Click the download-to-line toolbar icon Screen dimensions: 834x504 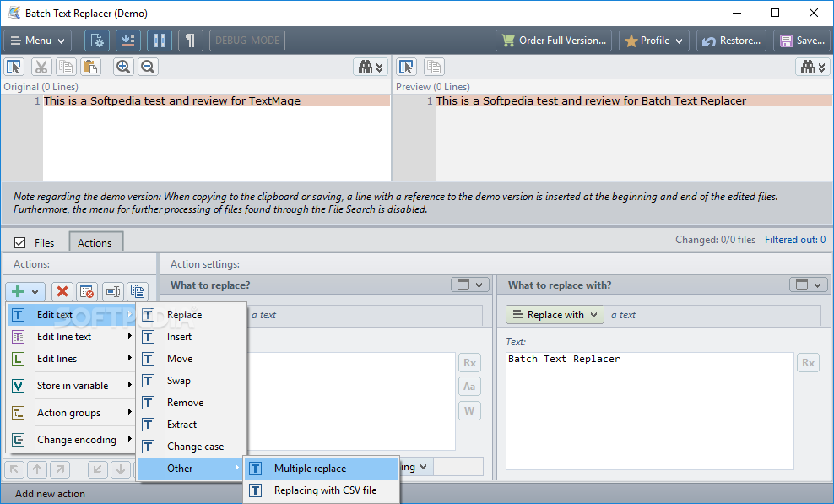click(x=128, y=41)
